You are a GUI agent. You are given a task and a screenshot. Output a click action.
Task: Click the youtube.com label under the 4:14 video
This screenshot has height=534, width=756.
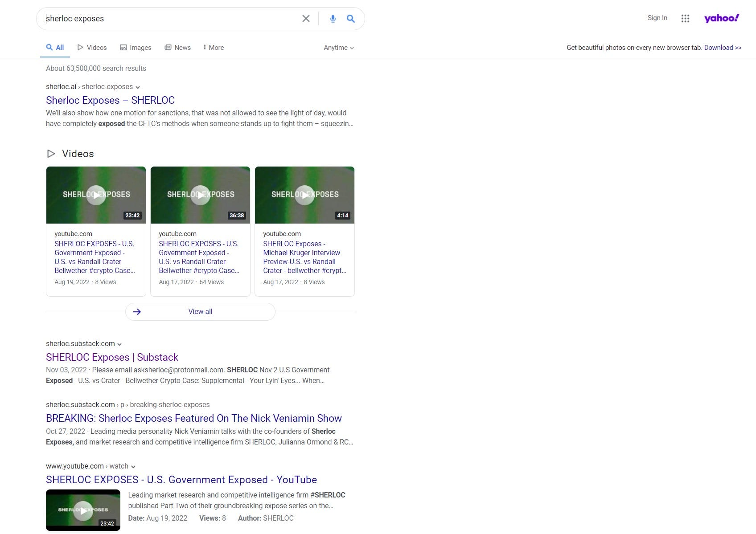(x=282, y=234)
